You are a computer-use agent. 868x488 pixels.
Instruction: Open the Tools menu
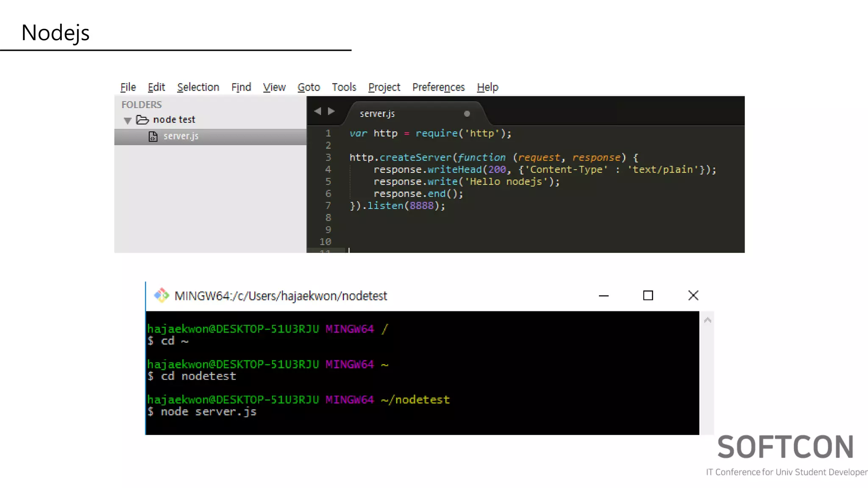pyautogui.click(x=344, y=87)
